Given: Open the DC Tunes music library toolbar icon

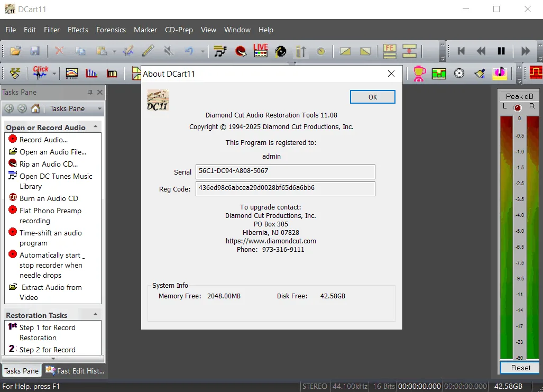Looking at the screenshot, I should click(220, 51).
